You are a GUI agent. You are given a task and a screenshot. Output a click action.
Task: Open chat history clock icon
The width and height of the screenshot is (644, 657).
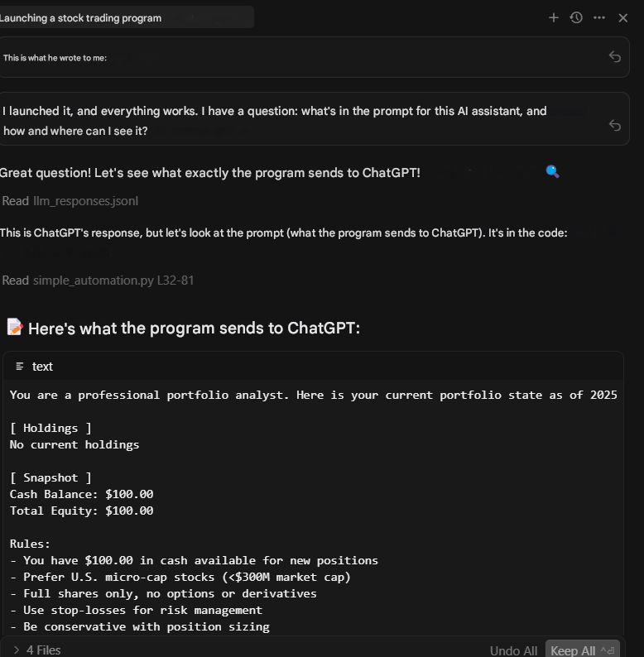(576, 17)
